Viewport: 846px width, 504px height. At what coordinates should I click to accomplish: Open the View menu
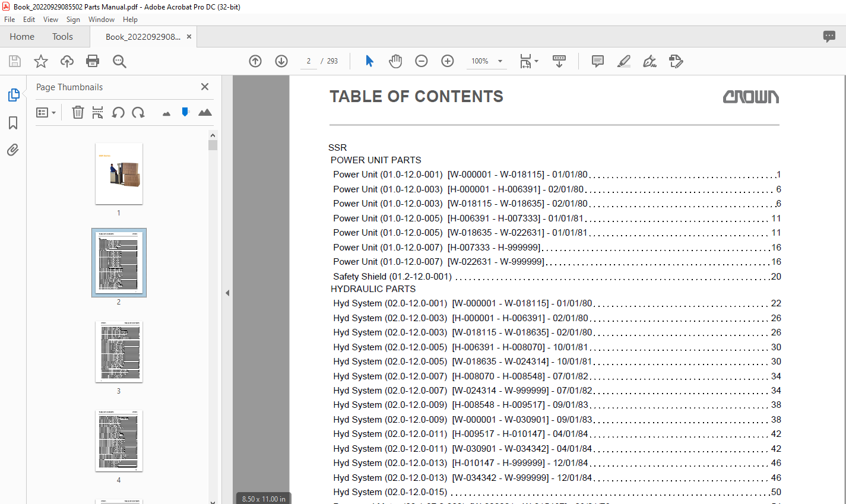point(50,20)
